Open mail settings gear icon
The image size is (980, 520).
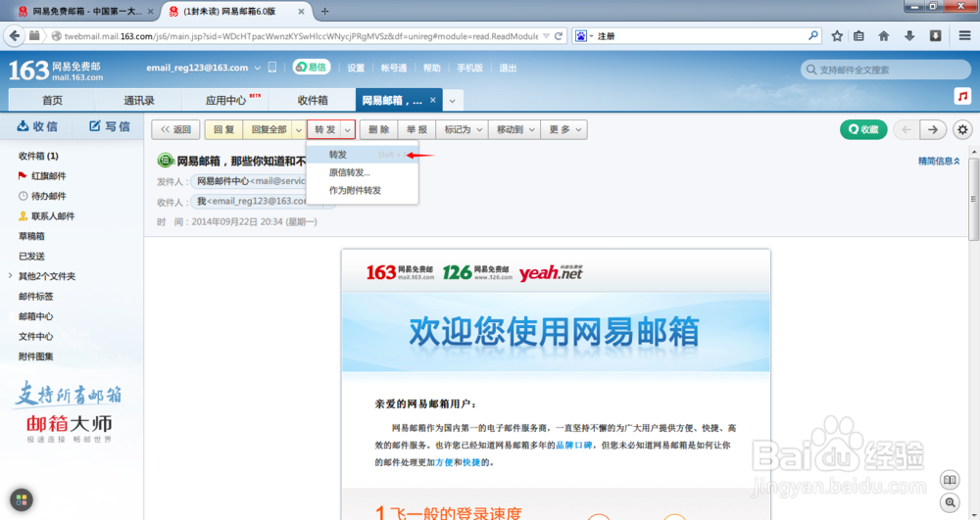[962, 130]
